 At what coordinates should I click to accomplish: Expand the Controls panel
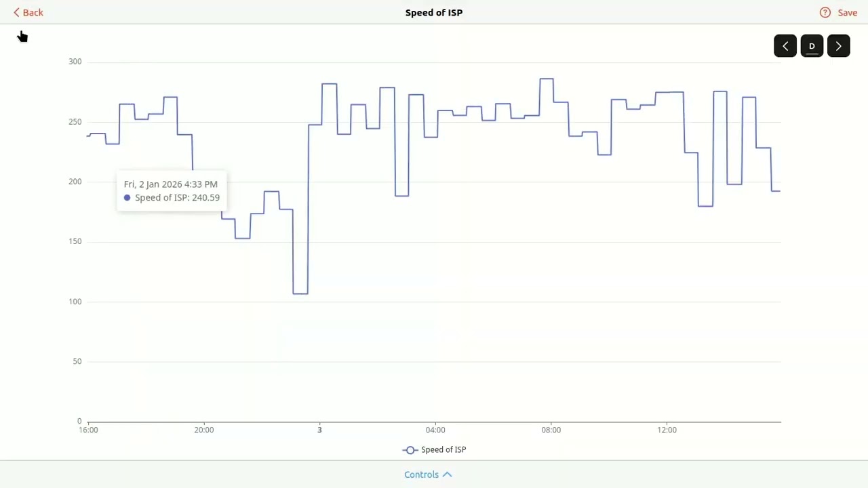[429, 474]
